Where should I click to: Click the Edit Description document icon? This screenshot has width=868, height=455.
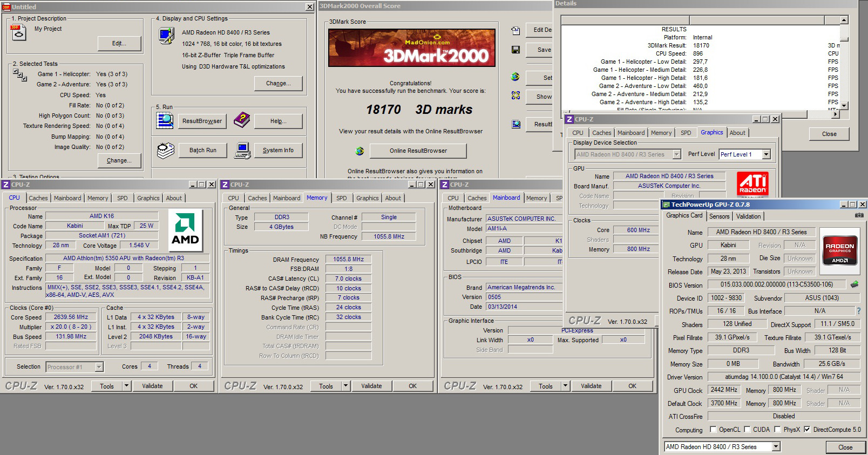[516, 31]
